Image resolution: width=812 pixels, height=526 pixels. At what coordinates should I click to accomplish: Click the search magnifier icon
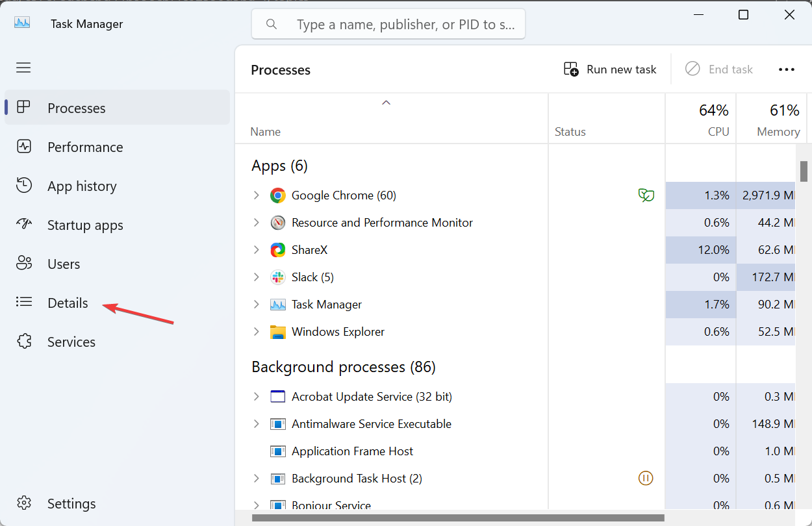(272, 25)
